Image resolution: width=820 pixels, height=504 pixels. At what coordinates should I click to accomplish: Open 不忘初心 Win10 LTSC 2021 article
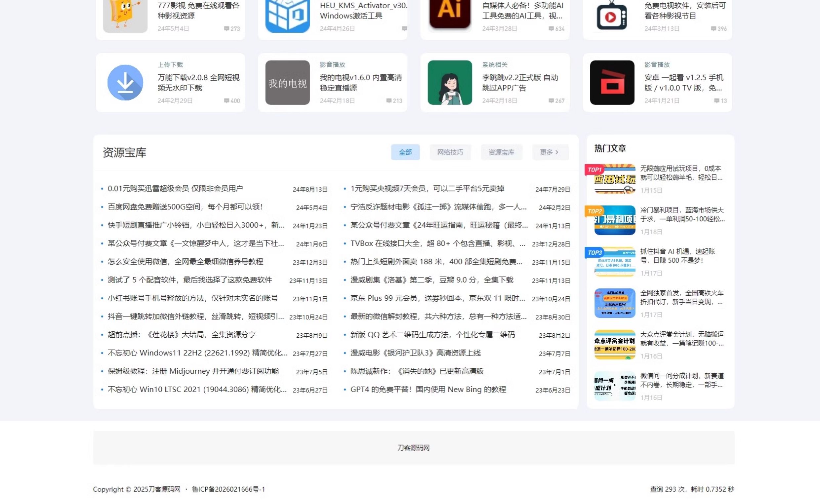point(197,390)
